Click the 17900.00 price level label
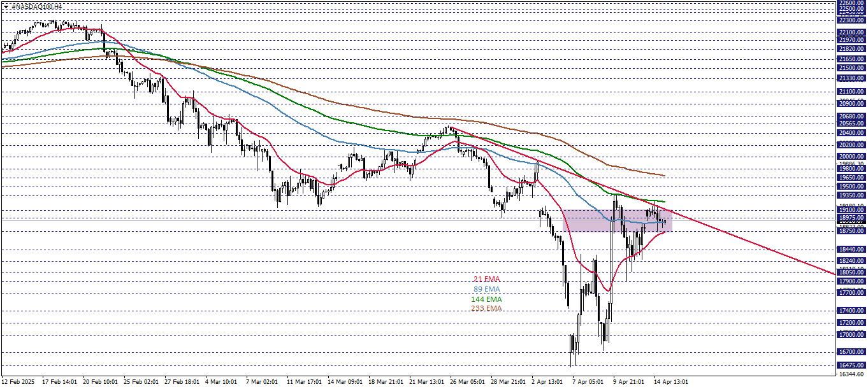Screen dimensions: 868x389 [852, 281]
